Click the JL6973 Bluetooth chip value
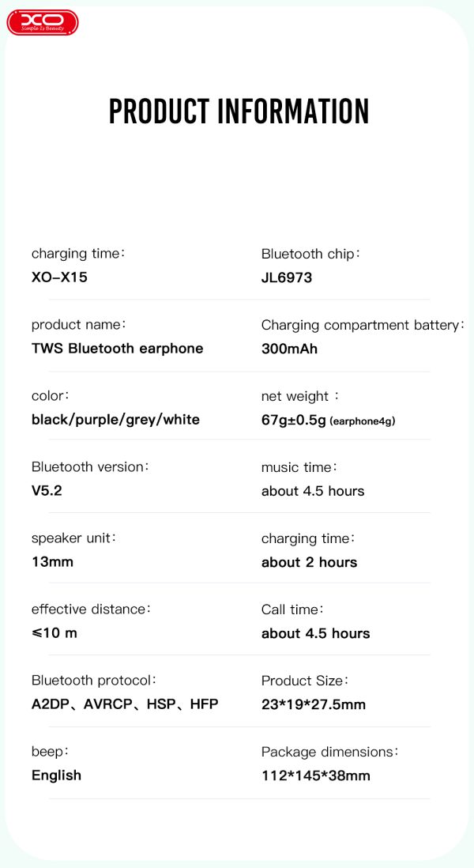Screen dimensions: 474x868 [x=287, y=277]
